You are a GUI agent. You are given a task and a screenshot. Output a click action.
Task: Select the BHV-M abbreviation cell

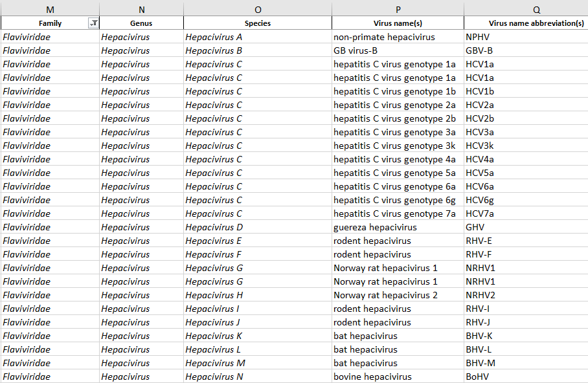click(x=526, y=363)
